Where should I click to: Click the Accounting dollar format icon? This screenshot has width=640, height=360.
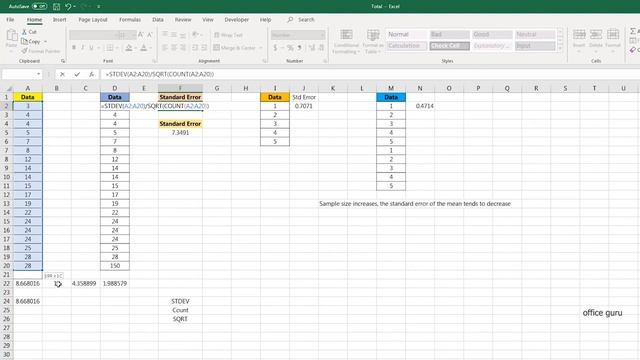coord(276,48)
